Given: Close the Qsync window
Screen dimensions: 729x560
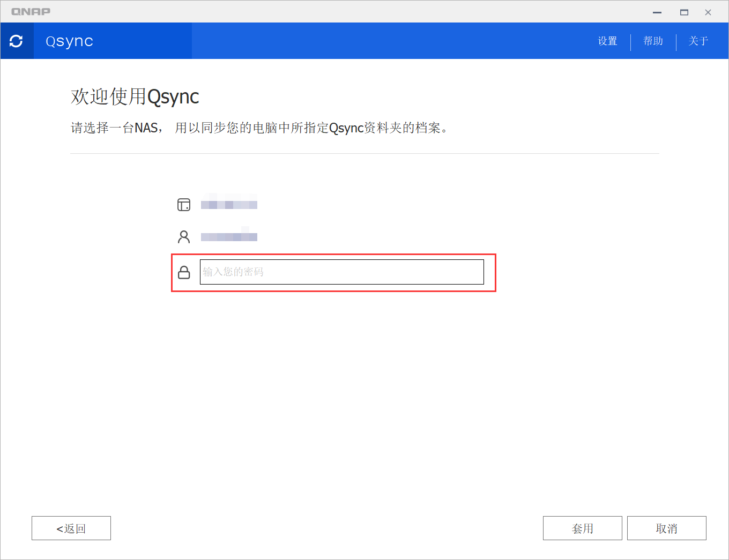Looking at the screenshot, I should click(x=708, y=12).
